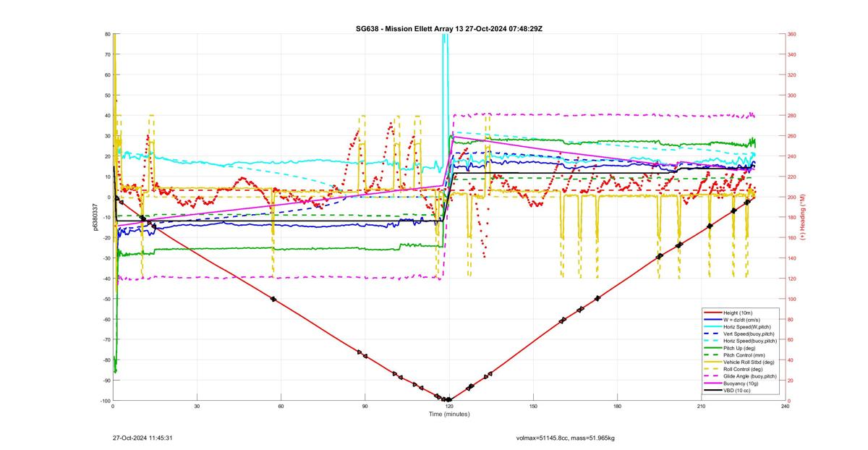Select the Height (10m) legend entry
The width and height of the screenshot is (868, 450).
(x=738, y=313)
